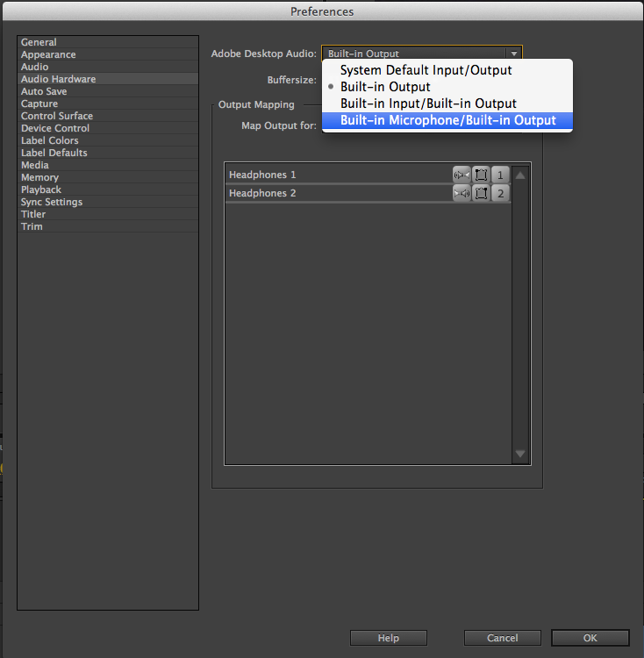
Task: Select the Headphones 1 row label
Action: tap(262, 175)
